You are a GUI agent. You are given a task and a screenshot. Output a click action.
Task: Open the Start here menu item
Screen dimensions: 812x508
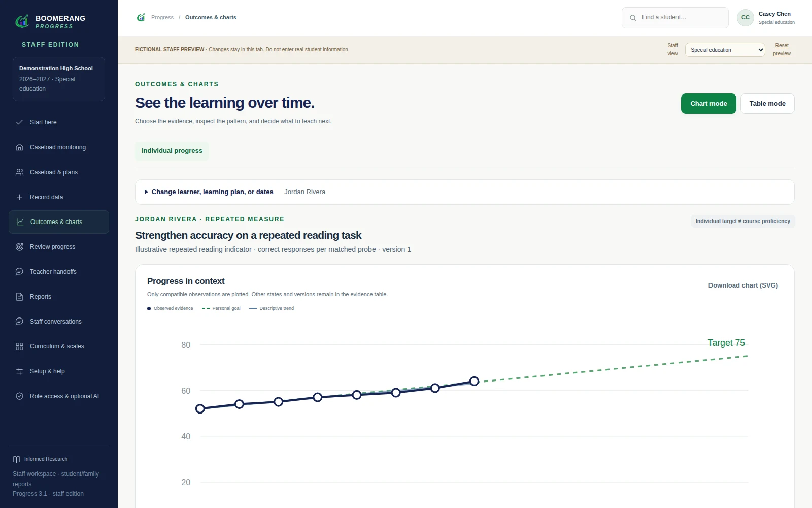pos(59,122)
